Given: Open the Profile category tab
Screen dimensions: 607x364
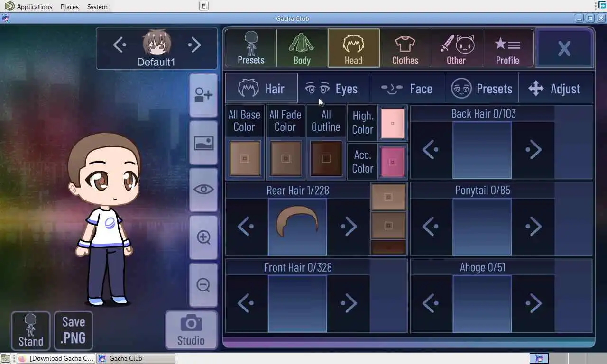Looking at the screenshot, I should tap(507, 48).
